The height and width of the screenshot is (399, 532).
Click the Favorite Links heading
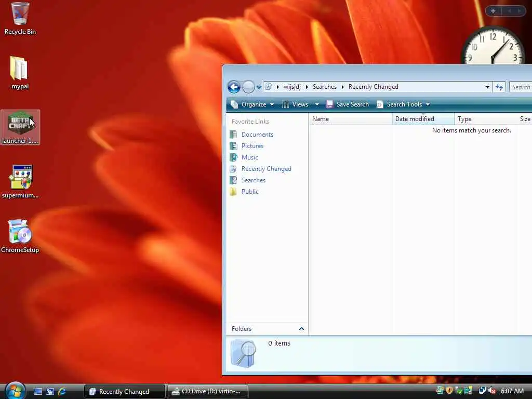(x=250, y=122)
